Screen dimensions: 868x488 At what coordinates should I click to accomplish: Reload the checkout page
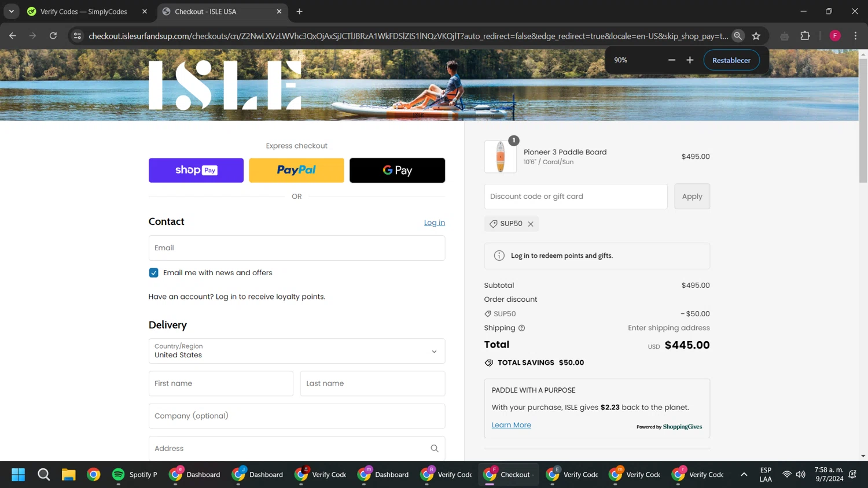coord(53,36)
